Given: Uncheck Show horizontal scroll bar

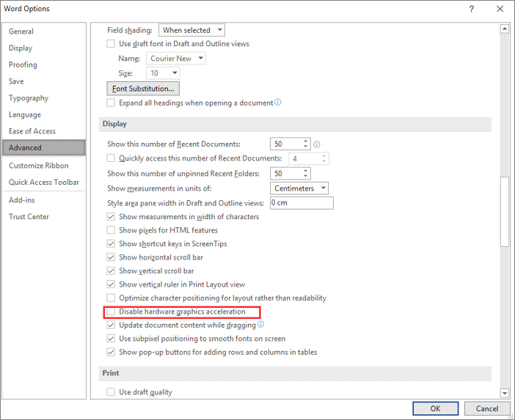Looking at the screenshot, I should (x=111, y=257).
